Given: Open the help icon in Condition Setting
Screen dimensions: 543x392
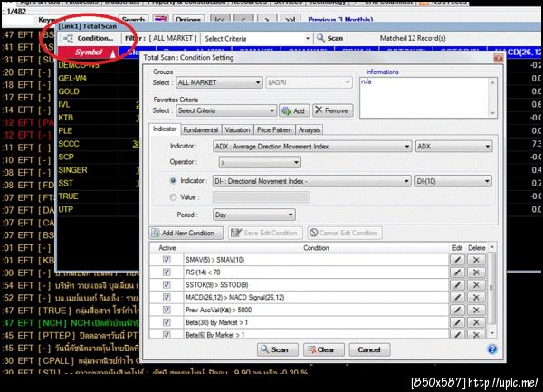Looking at the screenshot, I should pos(492,349).
